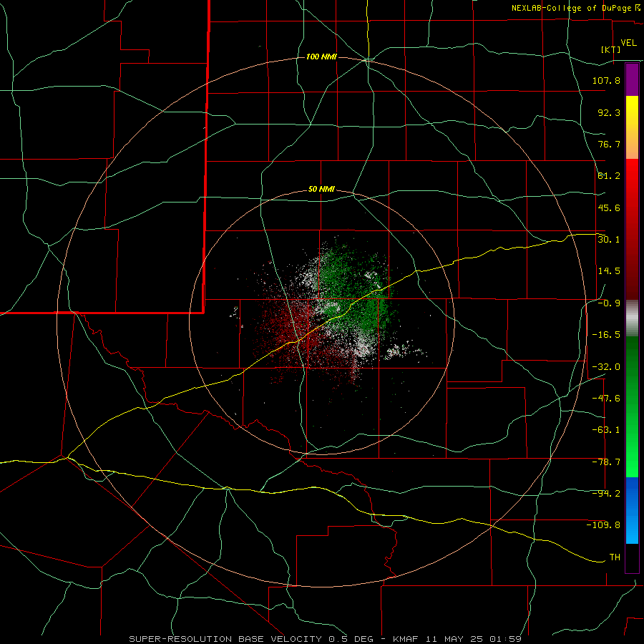This screenshot has width=644, height=644.
Task: Click the 14.5 velocity scale value
Action: coord(609,271)
